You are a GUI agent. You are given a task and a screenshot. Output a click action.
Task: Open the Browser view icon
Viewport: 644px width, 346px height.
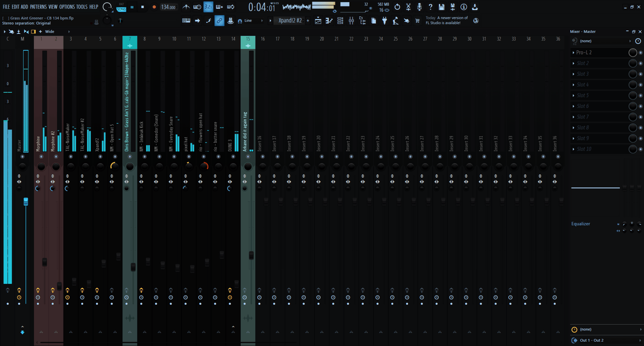click(362, 20)
